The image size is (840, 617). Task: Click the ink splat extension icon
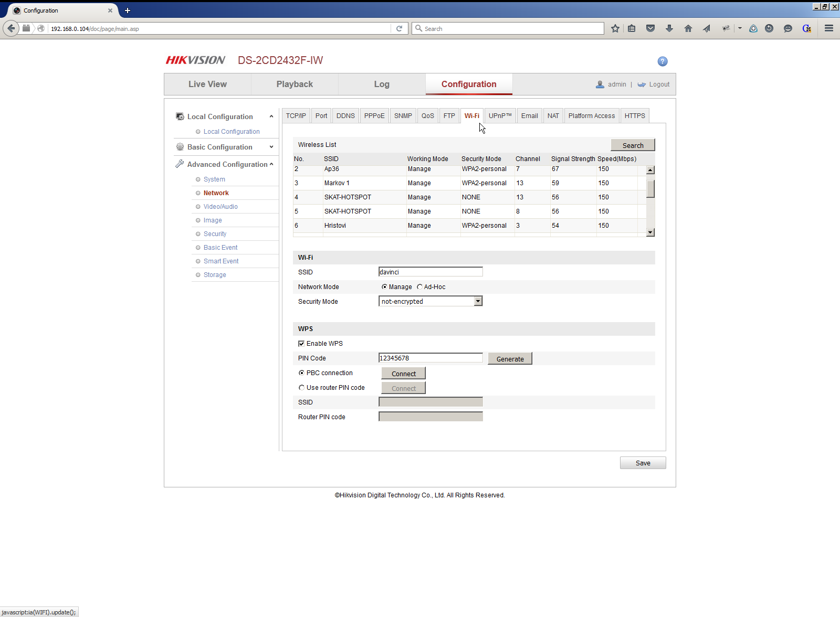pos(726,28)
